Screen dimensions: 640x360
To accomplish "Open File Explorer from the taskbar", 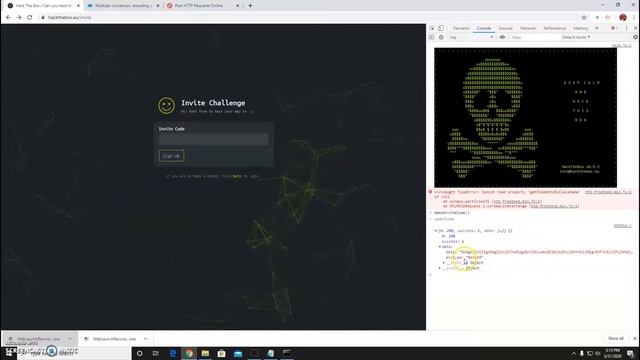I will (205, 353).
